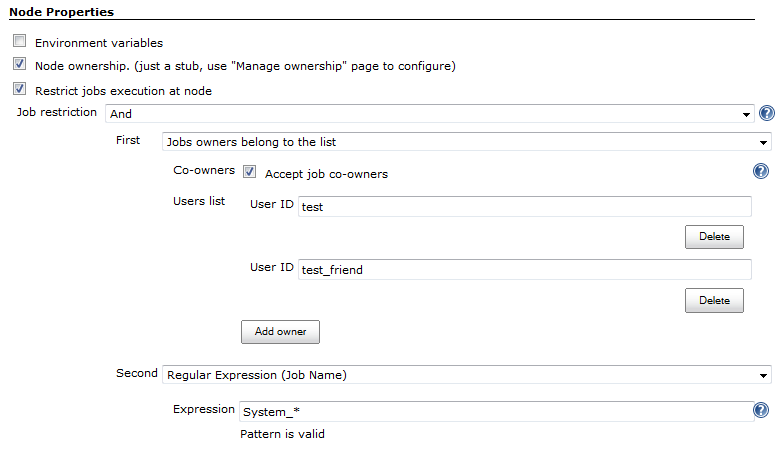Focus the User ID field containing 'test_friend'
This screenshot has width=778, height=466.
tap(524, 269)
